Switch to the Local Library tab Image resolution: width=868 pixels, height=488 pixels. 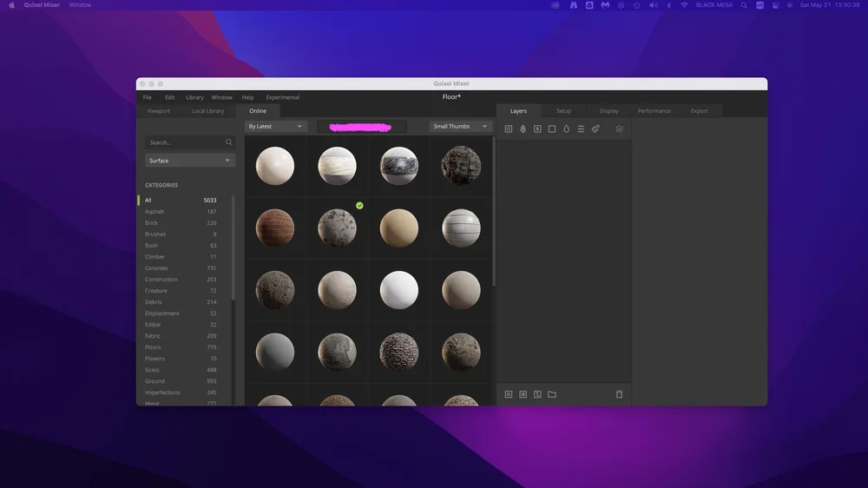coord(207,111)
